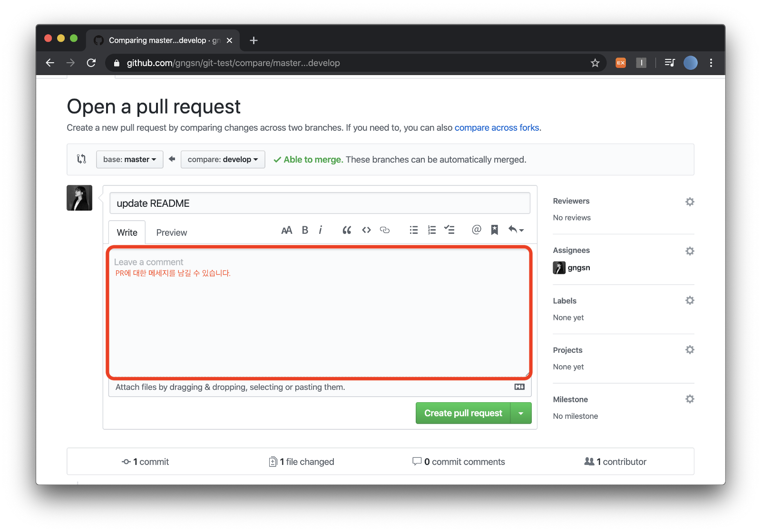The height and width of the screenshot is (532, 761).
Task: Click the Markdown supported icon
Action: tap(519, 387)
